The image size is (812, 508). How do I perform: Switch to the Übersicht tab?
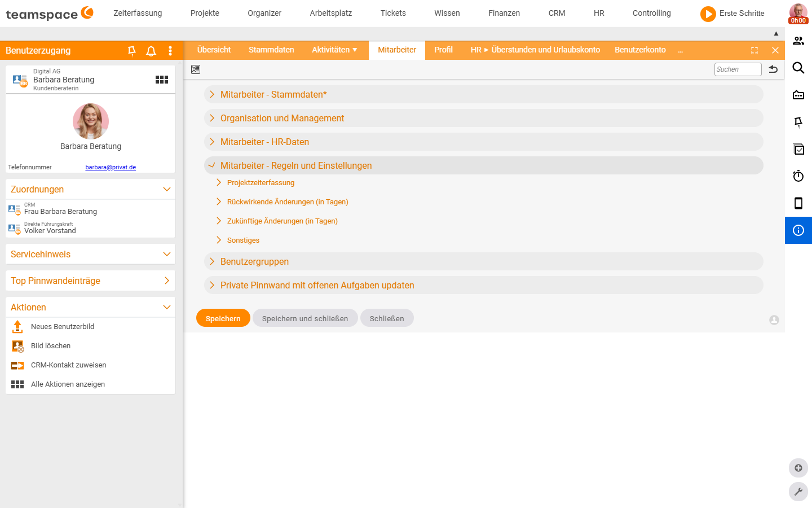(214, 50)
